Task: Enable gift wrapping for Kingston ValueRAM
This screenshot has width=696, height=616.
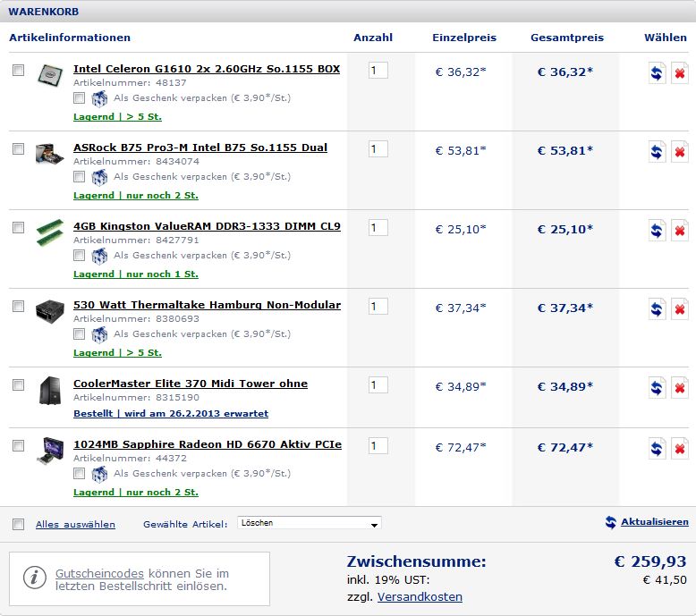Action: click(79, 255)
